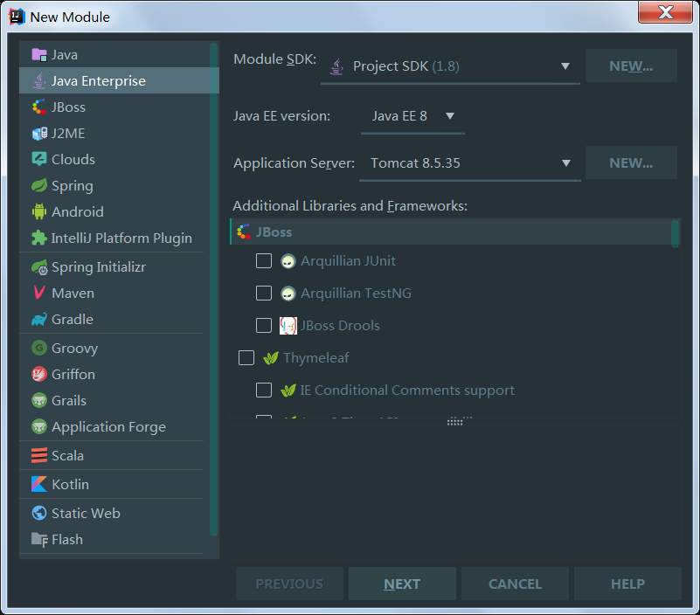This screenshot has width=700, height=615.
Task: Click the 'Scala' label text
Action: pyautogui.click(x=67, y=456)
